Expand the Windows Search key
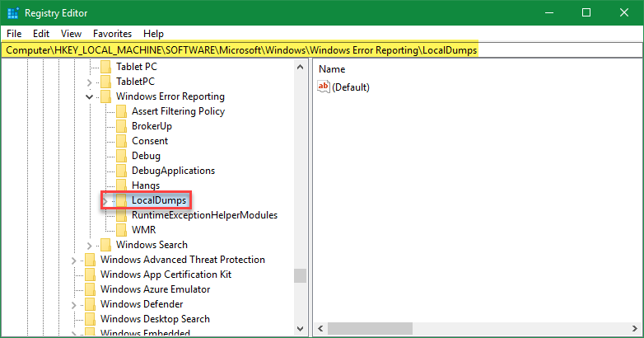 (90, 245)
